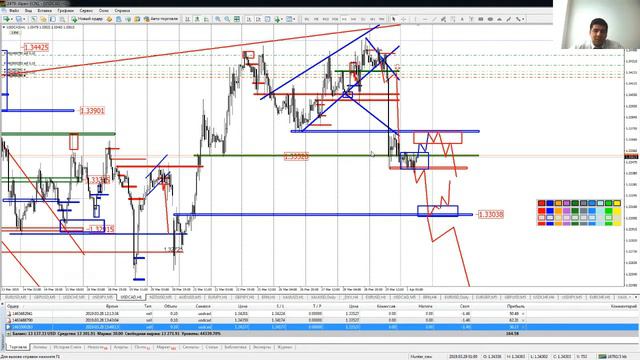Image resolution: width=640 pixels, height=360 pixels.
Task: Click the Новый ордер button
Action: (x=87, y=19)
